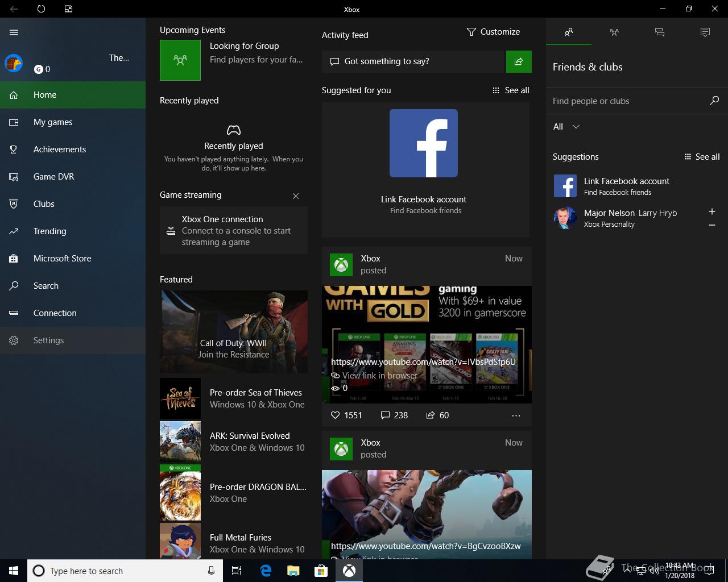This screenshot has width=728, height=582.
Task: Click the multitasking icon next to refresh
Action: [68, 9]
